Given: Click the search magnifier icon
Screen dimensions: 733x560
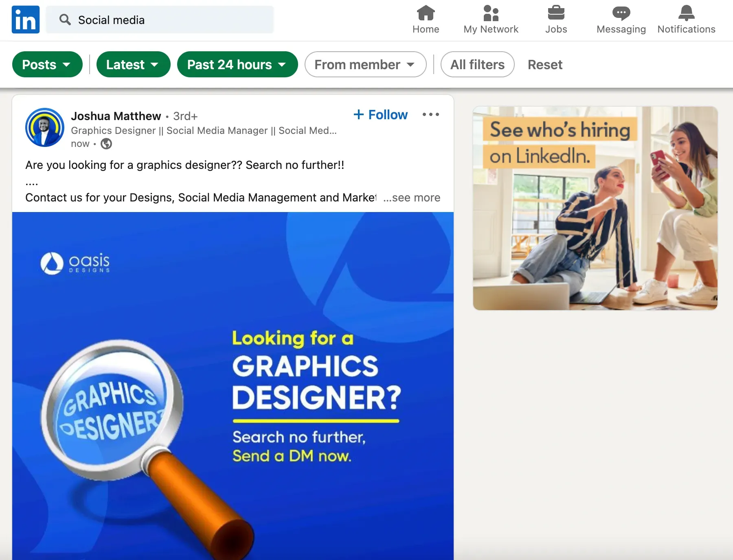Looking at the screenshot, I should pos(65,20).
